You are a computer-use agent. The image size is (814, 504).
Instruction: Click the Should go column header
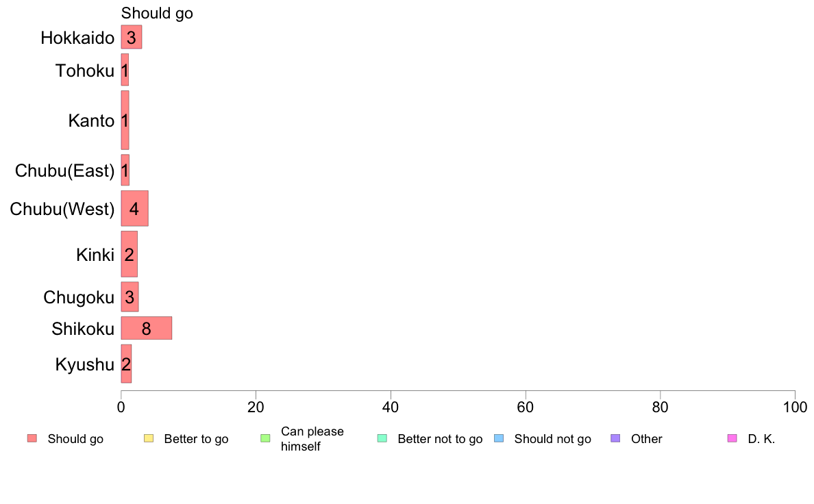157,13
